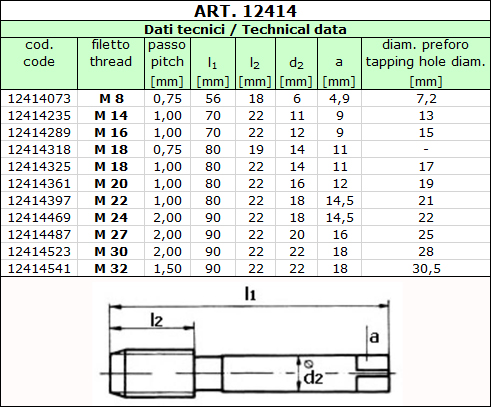Click the d2 diameter label in drawing
Screen dimensions: 491x407
point(313,378)
